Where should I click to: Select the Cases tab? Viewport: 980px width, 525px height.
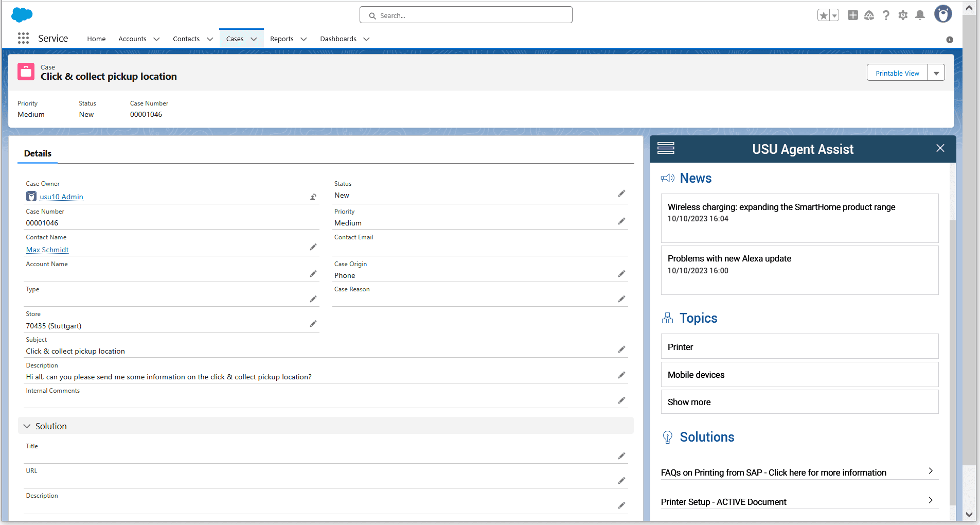tap(235, 39)
